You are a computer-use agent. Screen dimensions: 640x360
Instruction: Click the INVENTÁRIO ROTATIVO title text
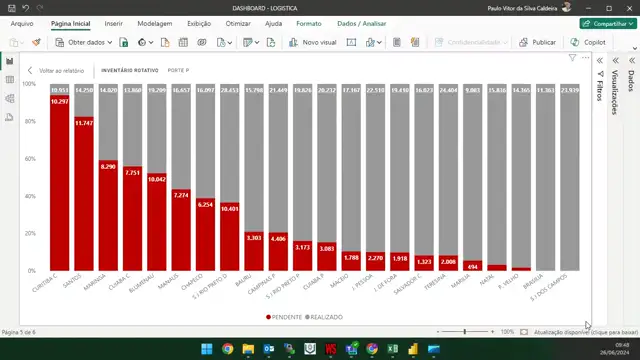(130, 70)
